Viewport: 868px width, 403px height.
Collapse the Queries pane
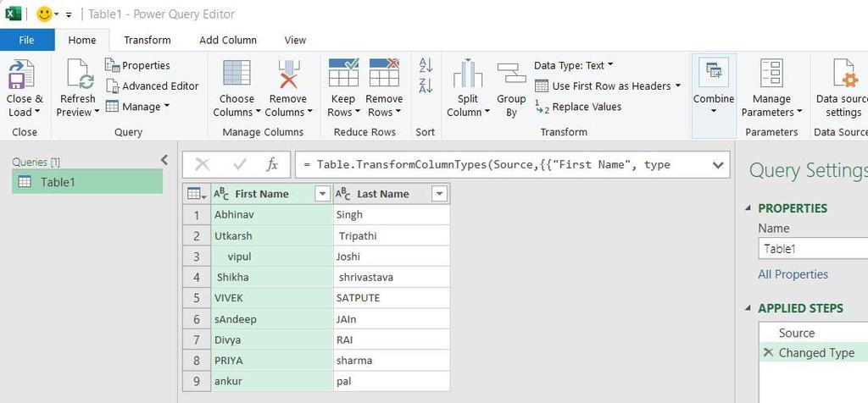164,160
